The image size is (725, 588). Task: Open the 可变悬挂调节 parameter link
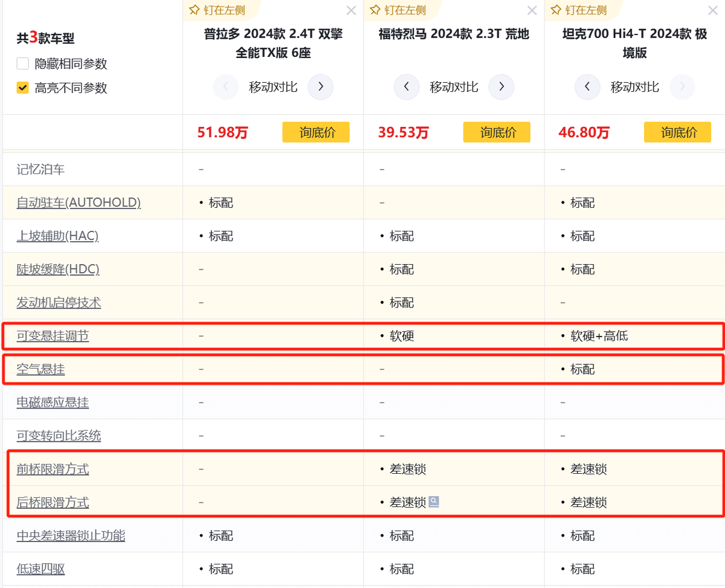tap(52, 335)
